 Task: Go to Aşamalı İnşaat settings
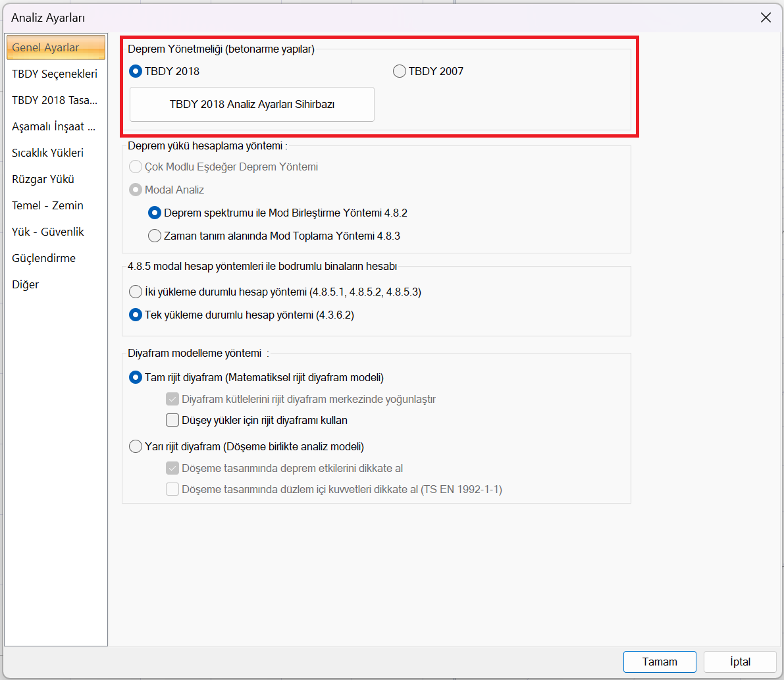55,126
